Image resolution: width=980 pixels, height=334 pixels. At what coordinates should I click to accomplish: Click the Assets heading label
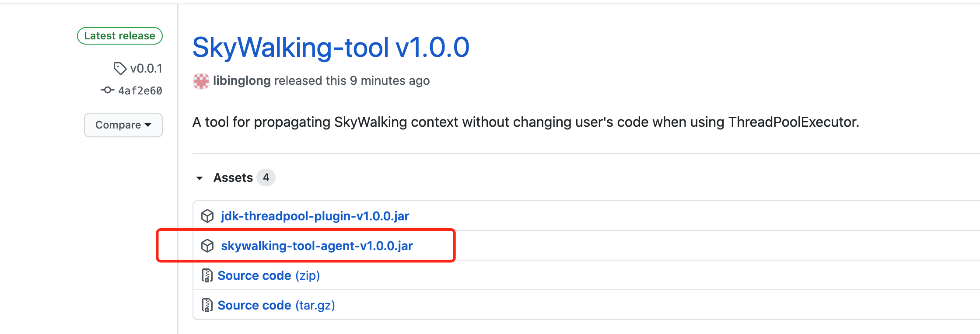[233, 178]
